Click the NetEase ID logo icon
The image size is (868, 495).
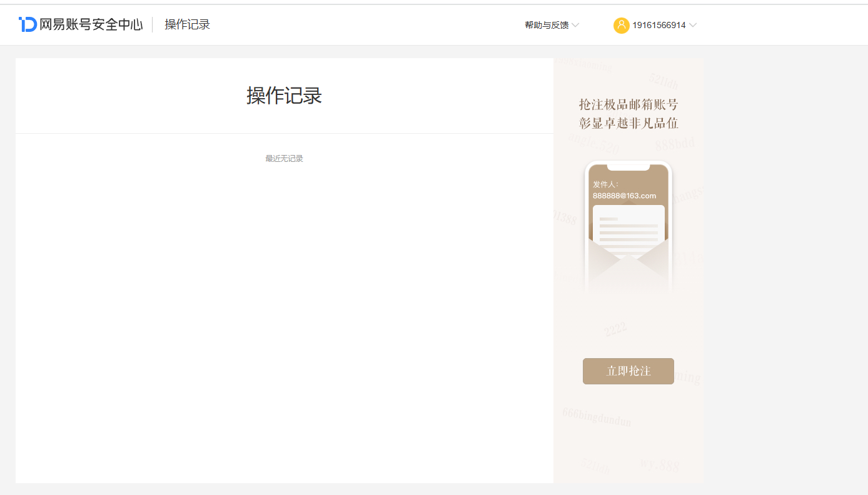[28, 25]
